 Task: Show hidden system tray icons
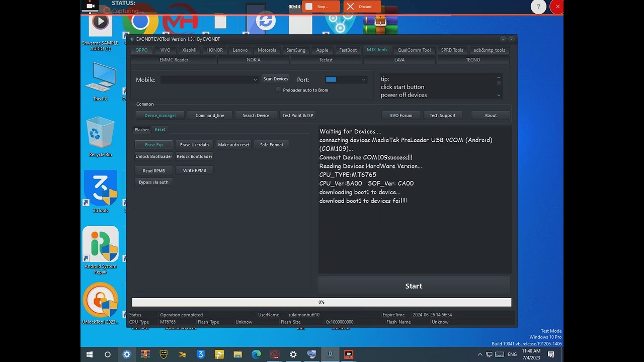(x=480, y=354)
